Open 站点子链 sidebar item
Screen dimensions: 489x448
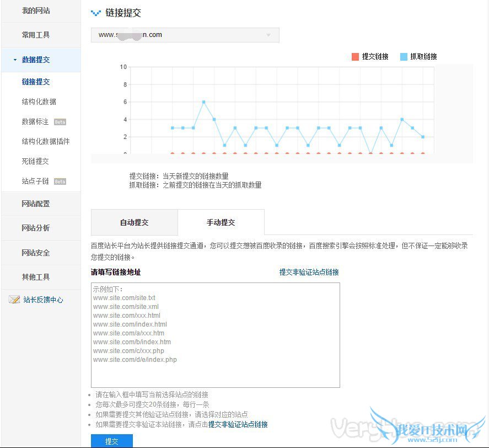35,181
